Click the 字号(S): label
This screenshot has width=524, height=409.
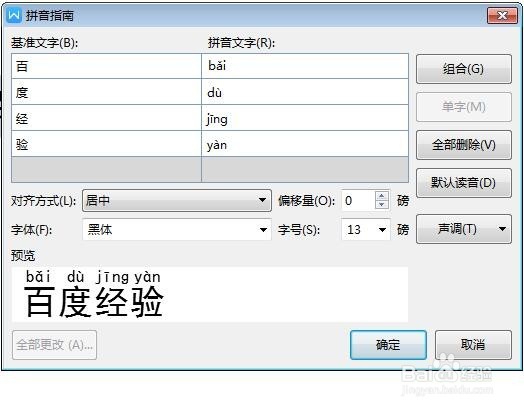[299, 230]
